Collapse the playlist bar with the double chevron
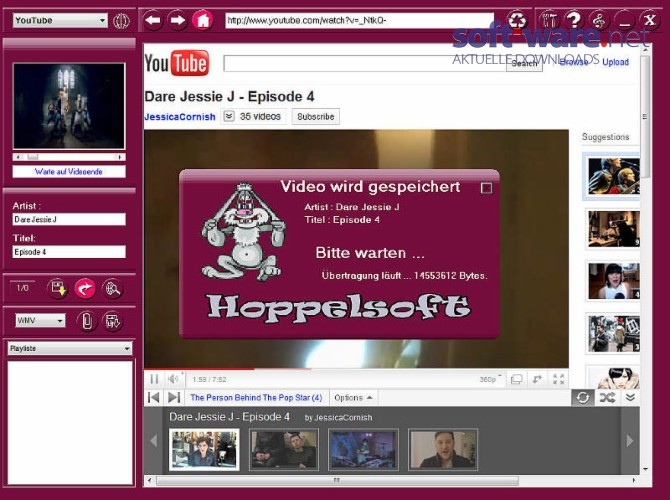The height and width of the screenshot is (500, 670). (x=630, y=398)
